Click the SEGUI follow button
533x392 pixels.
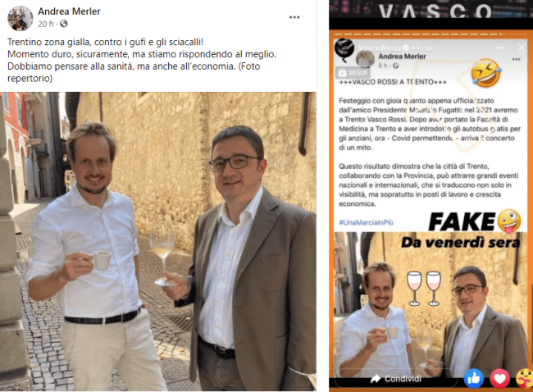click(353, 72)
